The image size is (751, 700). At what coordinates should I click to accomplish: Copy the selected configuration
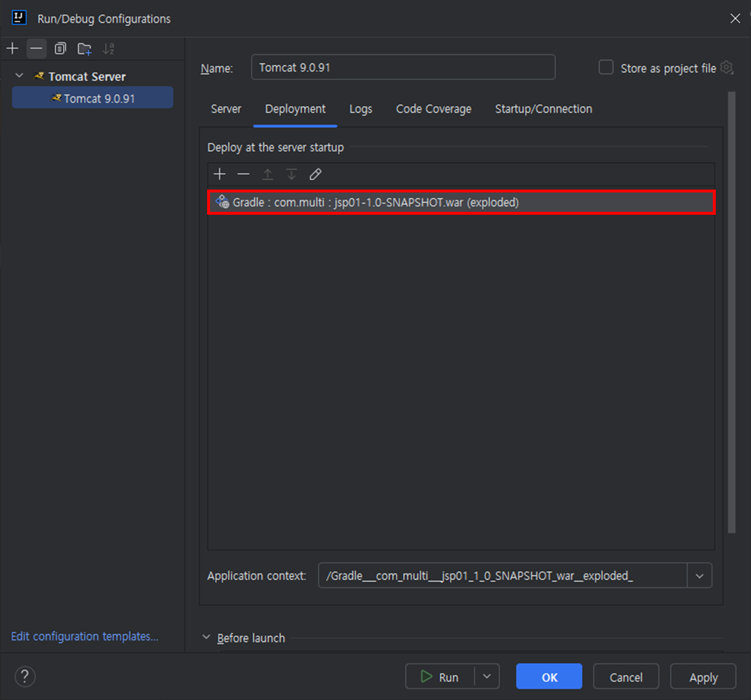pyautogui.click(x=60, y=49)
